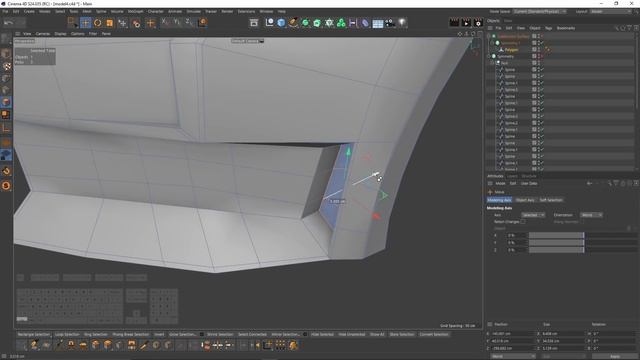The width and height of the screenshot is (640, 360).
Task: Select the Live Selection tool icon
Action: coord(73,22)
